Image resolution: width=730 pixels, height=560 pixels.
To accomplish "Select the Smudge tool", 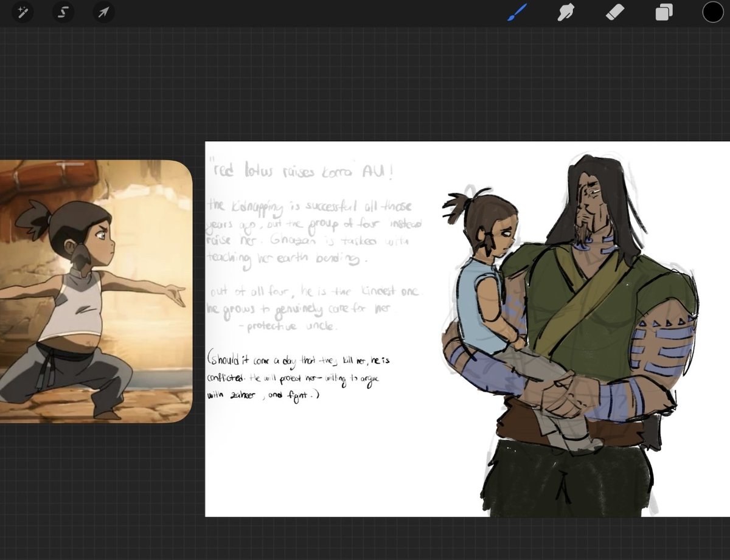I will (566, 12).
